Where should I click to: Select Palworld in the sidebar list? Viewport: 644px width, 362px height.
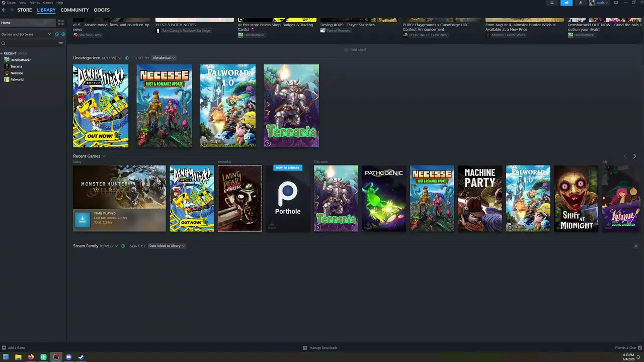pyautogui.click(x=17, y=79)
